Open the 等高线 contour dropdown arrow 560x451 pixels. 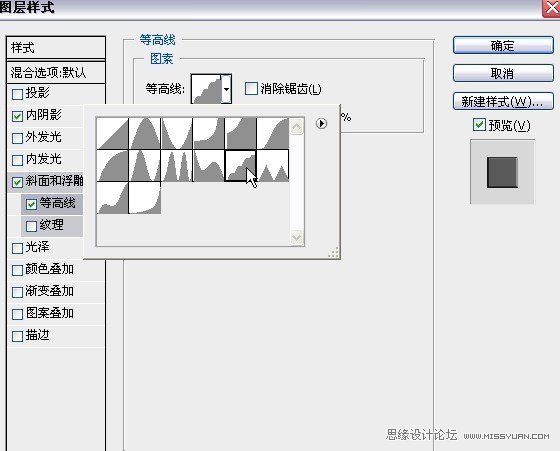coord(226,89)
